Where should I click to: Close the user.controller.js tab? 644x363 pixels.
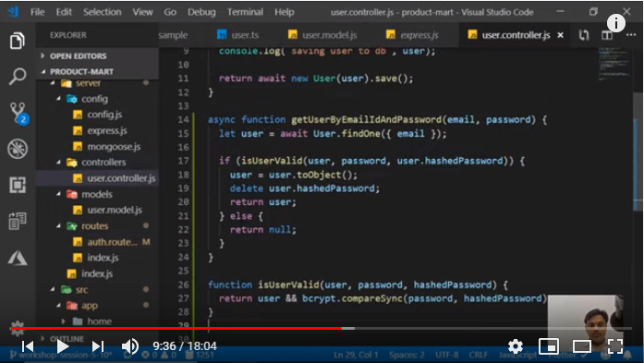tap(560, 35)
